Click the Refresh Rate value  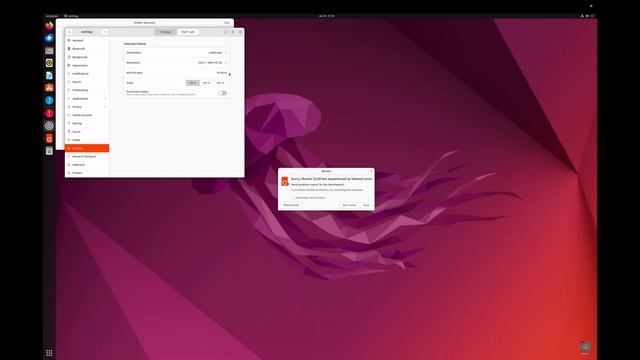(222, 73)
